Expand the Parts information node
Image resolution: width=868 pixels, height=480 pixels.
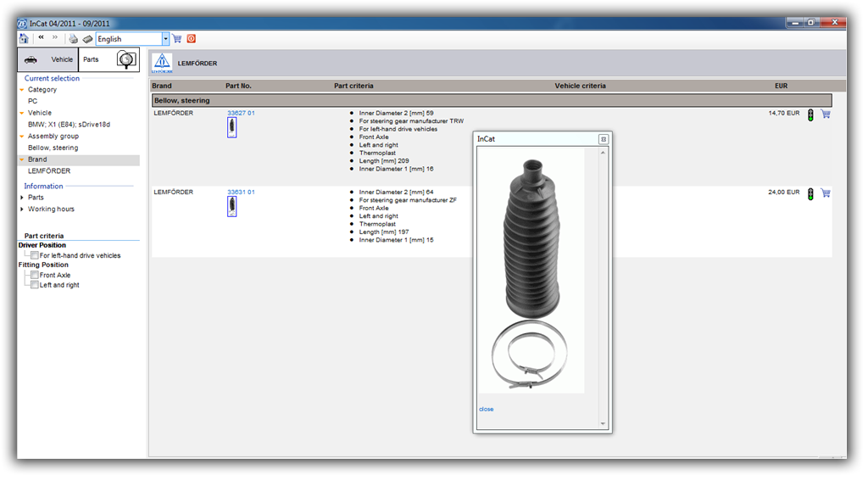click(21, 198)
